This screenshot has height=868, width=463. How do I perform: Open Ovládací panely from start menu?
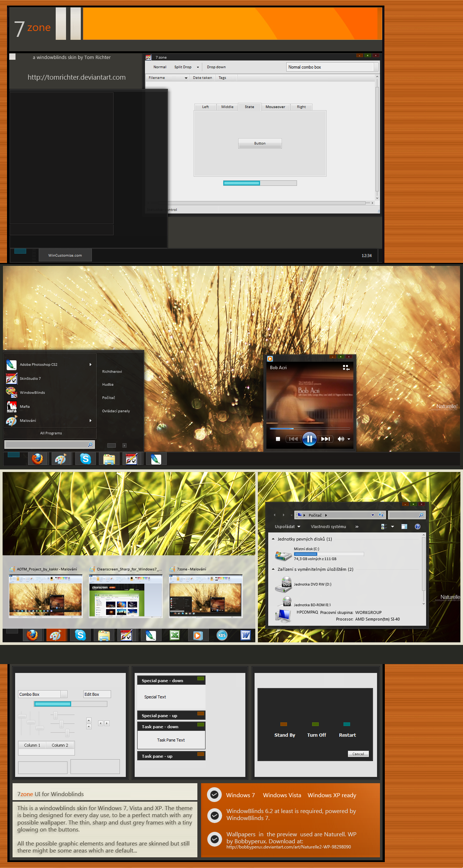pos(116,411)
